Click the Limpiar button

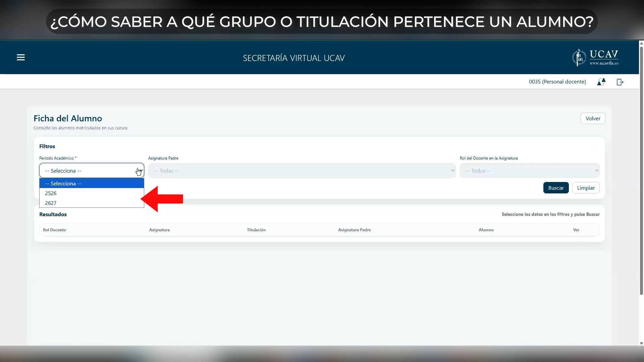pos(586,188)
